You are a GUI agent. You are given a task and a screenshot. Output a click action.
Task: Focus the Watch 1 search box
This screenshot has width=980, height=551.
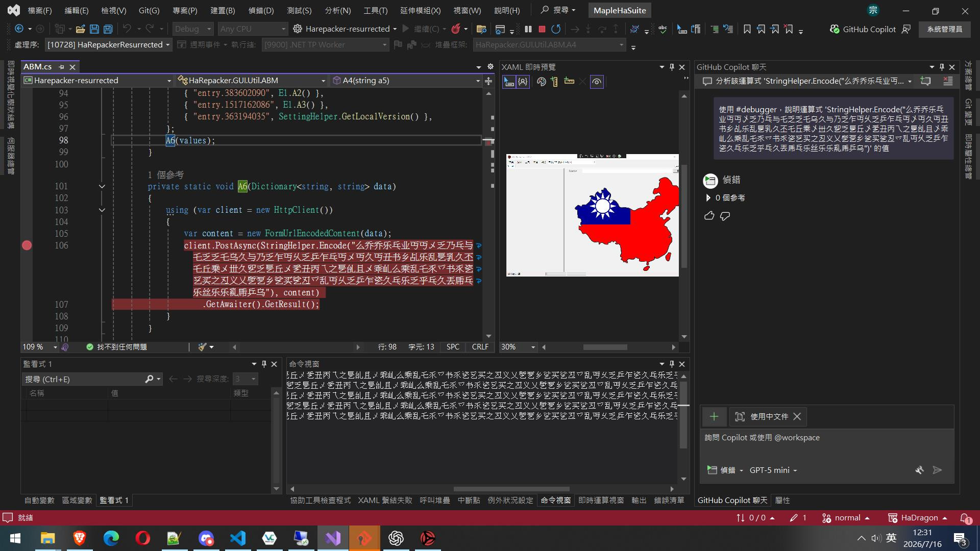[x=84, y=379]
